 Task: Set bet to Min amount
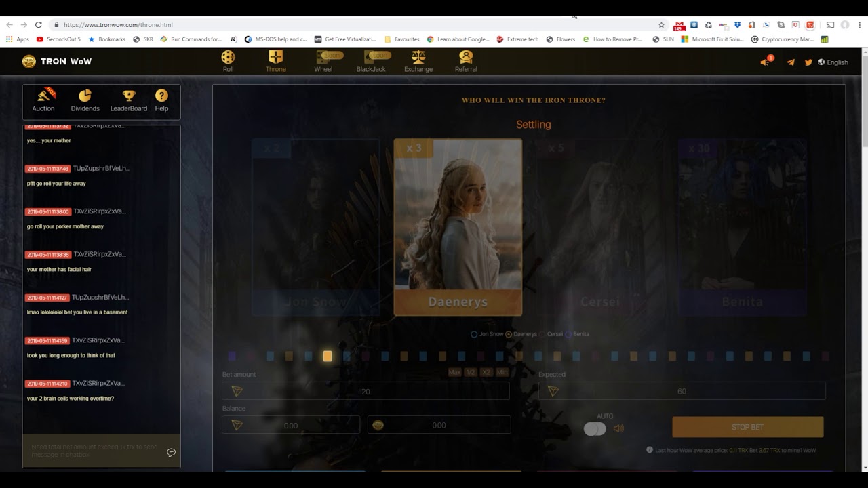click(x=502, y=373)
